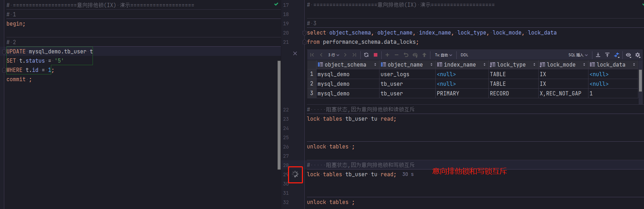Screen dimensions: 644x209
Task: Open result grid settings gear
Action: pyautogui.click(x=638, y=55)
